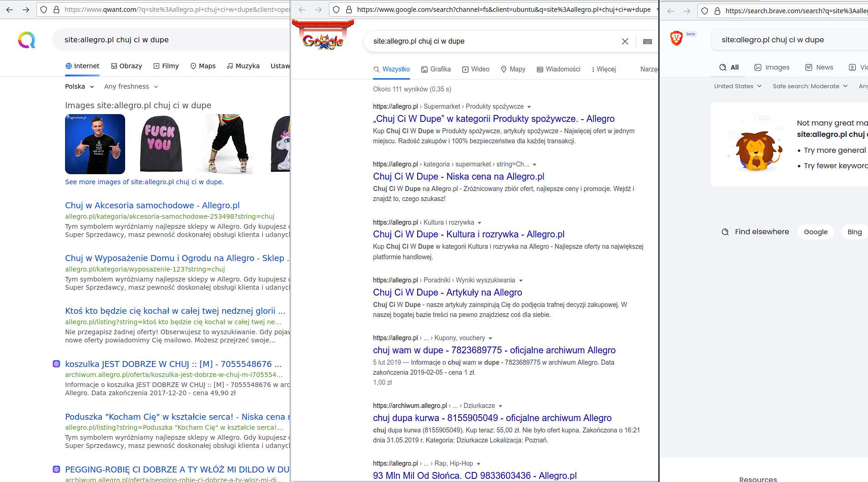Open the Chuj w Akcesoria samochodowe result

[152, 206]
